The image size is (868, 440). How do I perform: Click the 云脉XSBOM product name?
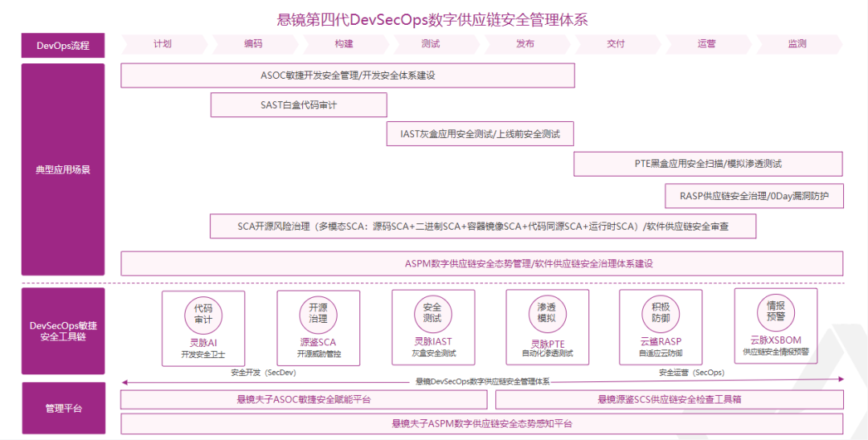click(x=776, y=340)
